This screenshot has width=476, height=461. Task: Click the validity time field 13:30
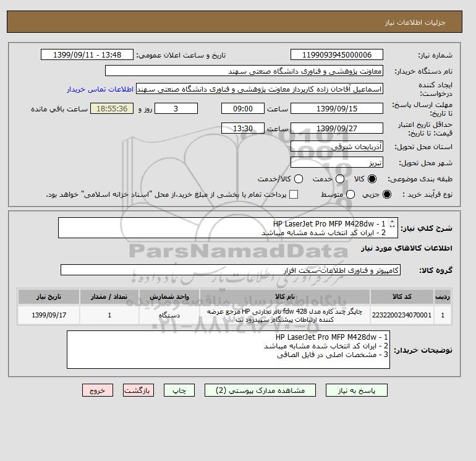click(x=243, y=128)
